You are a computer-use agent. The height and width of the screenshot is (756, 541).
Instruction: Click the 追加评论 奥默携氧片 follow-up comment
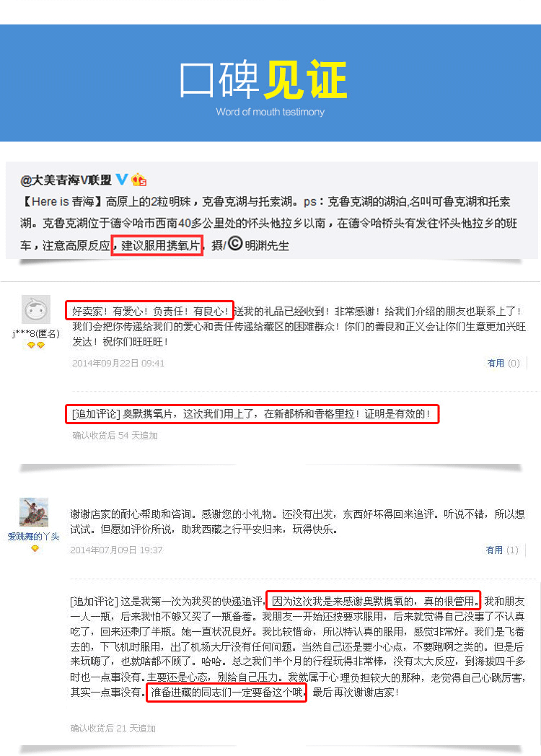pos(252,413)
